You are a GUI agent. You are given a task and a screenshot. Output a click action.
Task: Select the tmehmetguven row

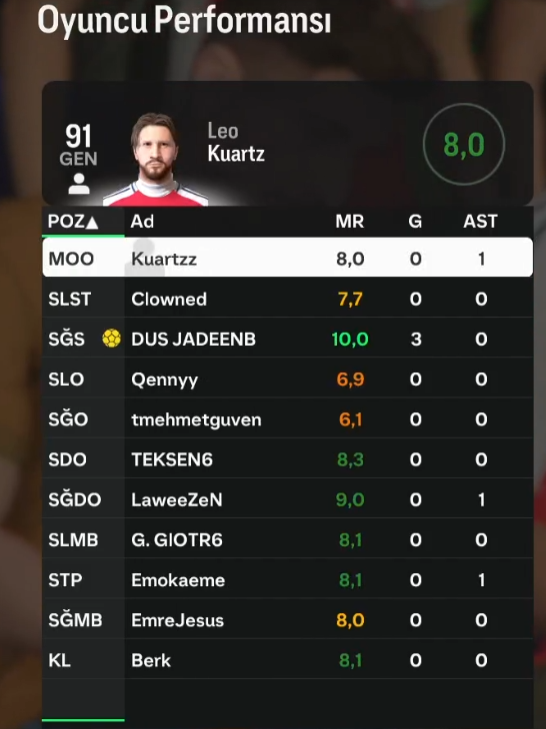tap(287, 419)
